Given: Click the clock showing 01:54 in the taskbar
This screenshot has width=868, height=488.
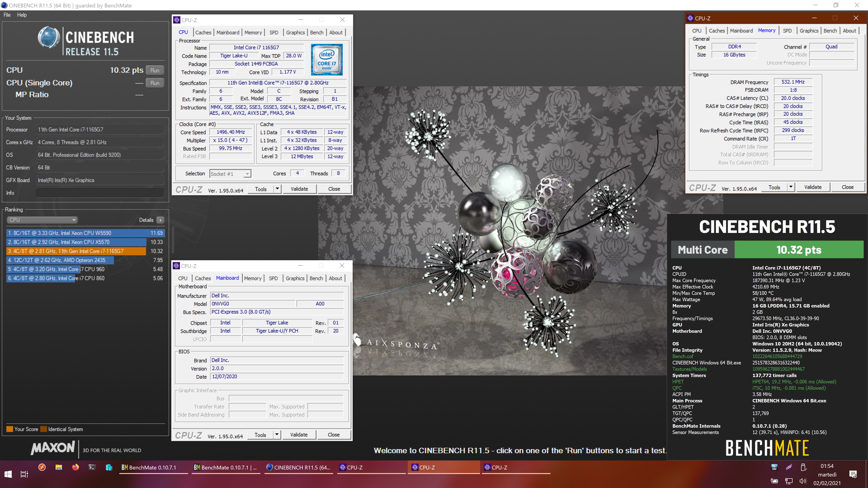Looking at the screenshot, I should point(827,466).
